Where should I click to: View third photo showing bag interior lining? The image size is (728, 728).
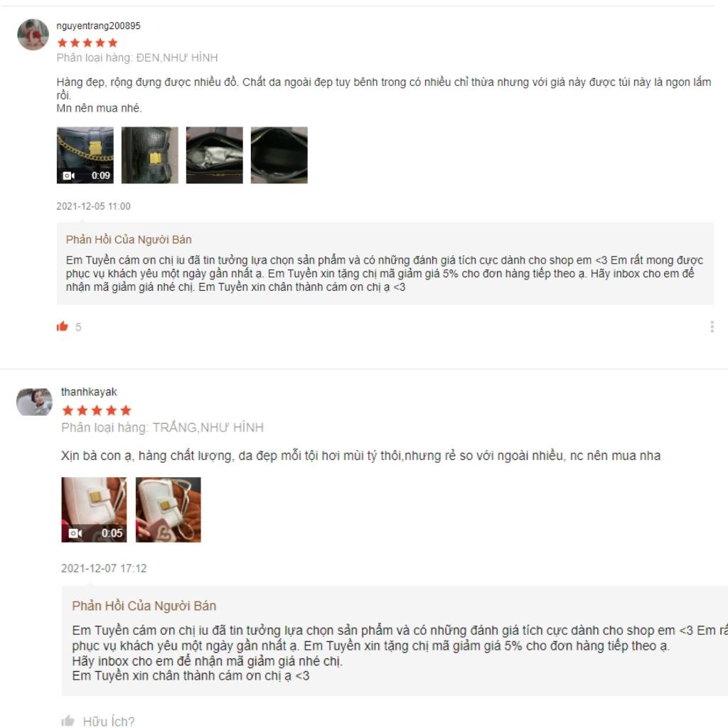215,155
